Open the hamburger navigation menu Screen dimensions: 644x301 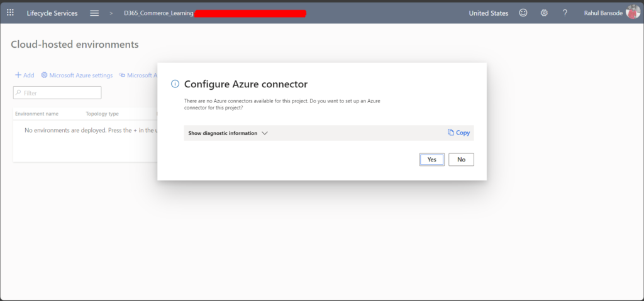[94, 13]
